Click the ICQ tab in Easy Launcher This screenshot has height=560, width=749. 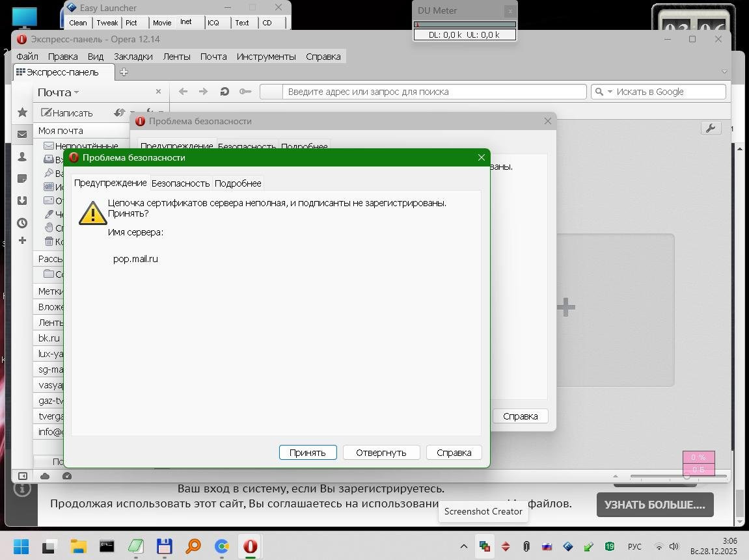tap(213, 23)
